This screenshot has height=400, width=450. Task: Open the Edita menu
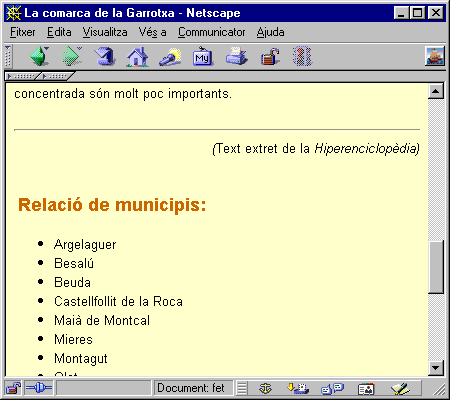coord(59,32)
